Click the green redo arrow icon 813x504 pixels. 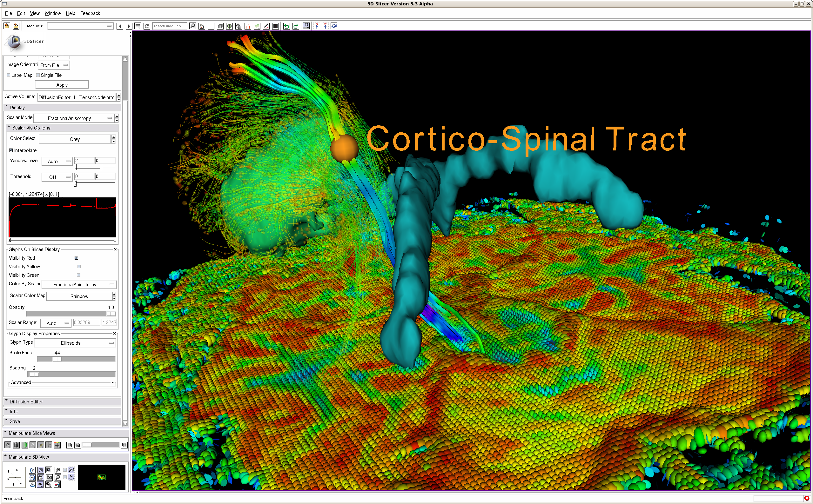click(x=296, y=26)
